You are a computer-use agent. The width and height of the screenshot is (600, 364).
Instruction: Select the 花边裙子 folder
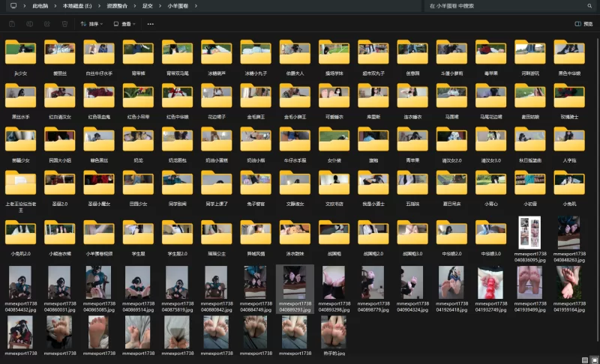(217, 101)
